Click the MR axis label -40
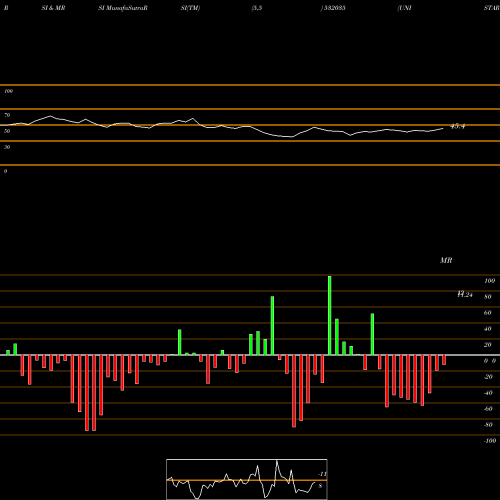Screen dimensions: 500x500 coord(488,393)
